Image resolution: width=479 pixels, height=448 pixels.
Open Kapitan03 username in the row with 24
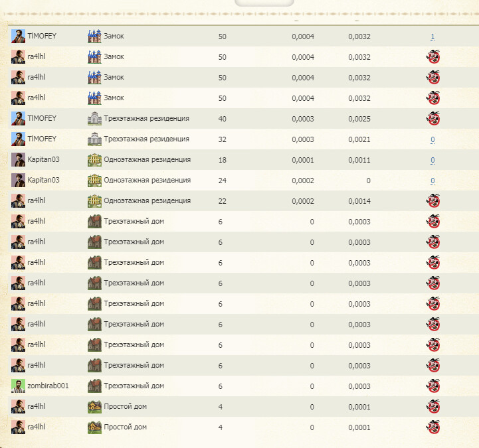tap(43, 180)
